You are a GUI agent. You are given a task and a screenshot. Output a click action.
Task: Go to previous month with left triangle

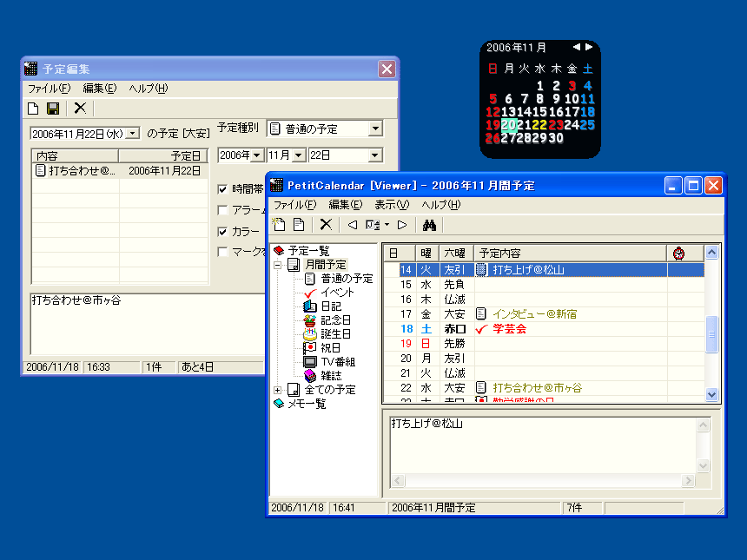click(x=353, y=225)
